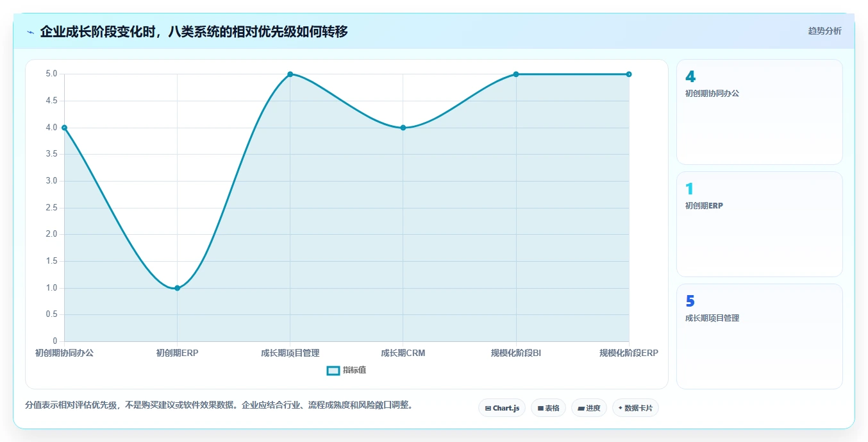The height and width of the screenshot is (442, 868).
Task: Toggle the 指标值 legend item
Action: point(347,370)
